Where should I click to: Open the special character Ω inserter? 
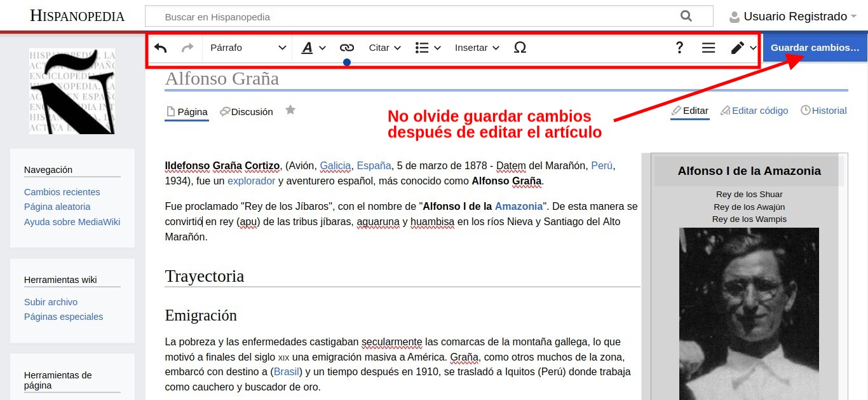(520, 47)
